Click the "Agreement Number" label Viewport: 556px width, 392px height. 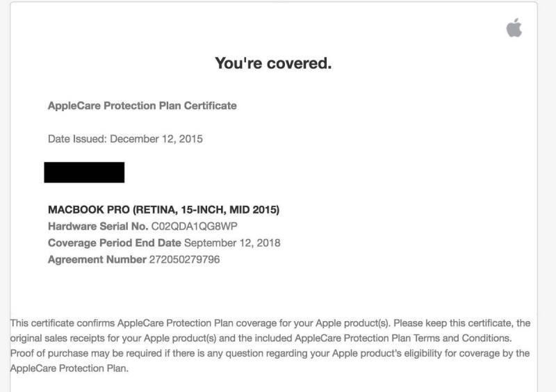(97, 260)
